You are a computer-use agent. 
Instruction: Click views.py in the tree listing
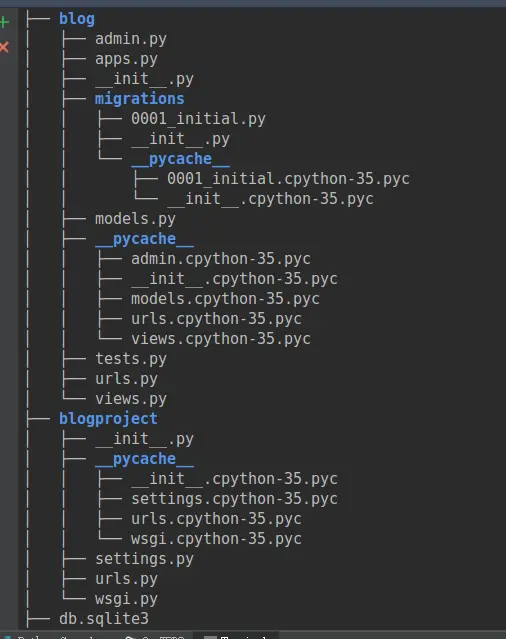point(131,399)
